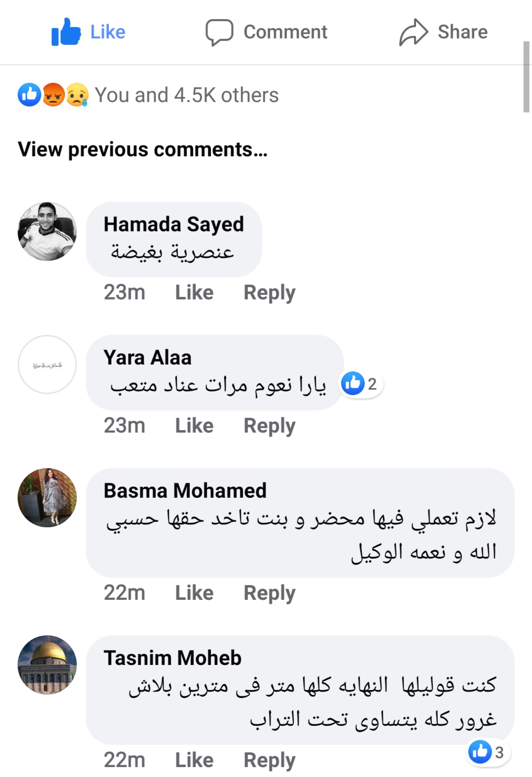532x777 pixels.
Task: Tap the blue thumbs-up Like icon
Action: (66, 32)
